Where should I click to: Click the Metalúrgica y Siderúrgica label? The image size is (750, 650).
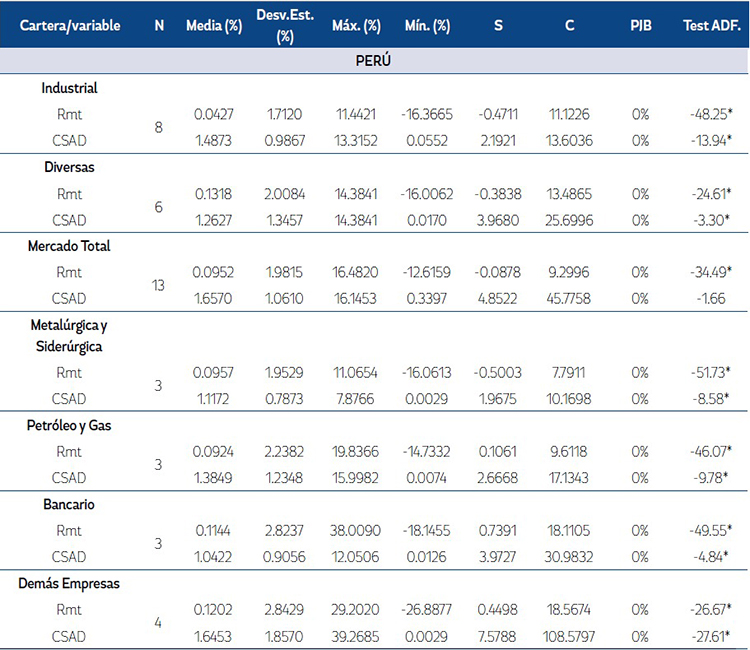click(69, 334)
